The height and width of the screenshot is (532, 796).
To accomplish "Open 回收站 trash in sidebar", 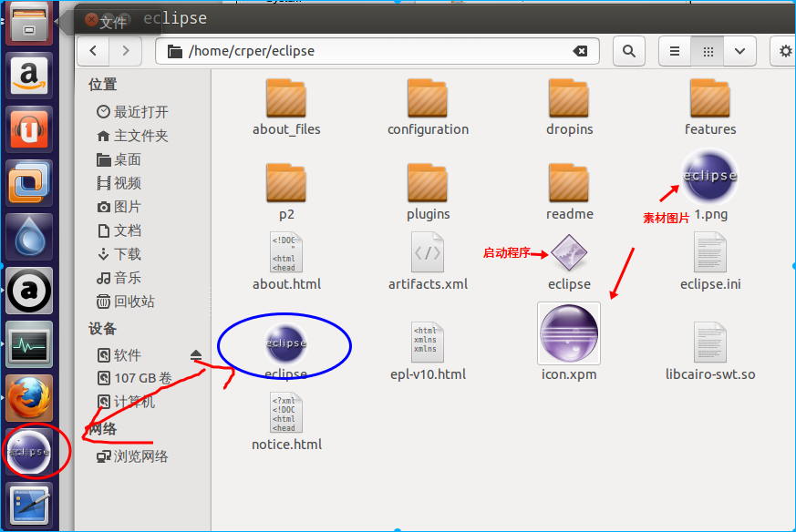I will click(x=126, y=302).
